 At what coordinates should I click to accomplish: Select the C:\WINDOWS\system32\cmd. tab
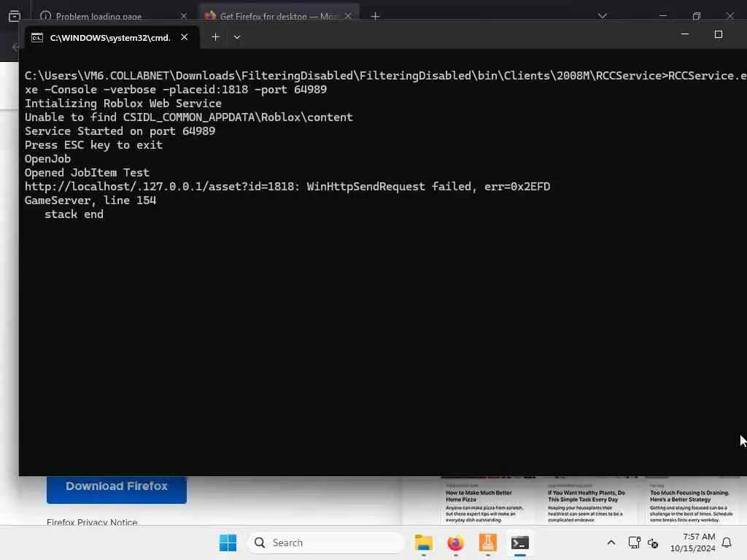[111, 37]
